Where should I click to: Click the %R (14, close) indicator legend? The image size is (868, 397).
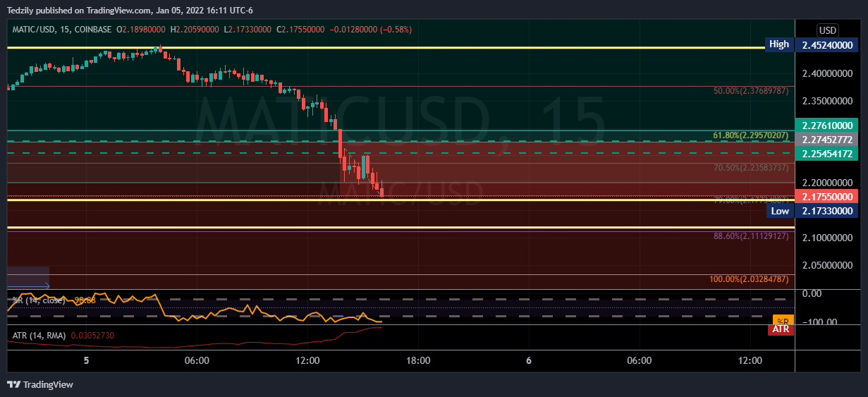[x=39, y=300]
